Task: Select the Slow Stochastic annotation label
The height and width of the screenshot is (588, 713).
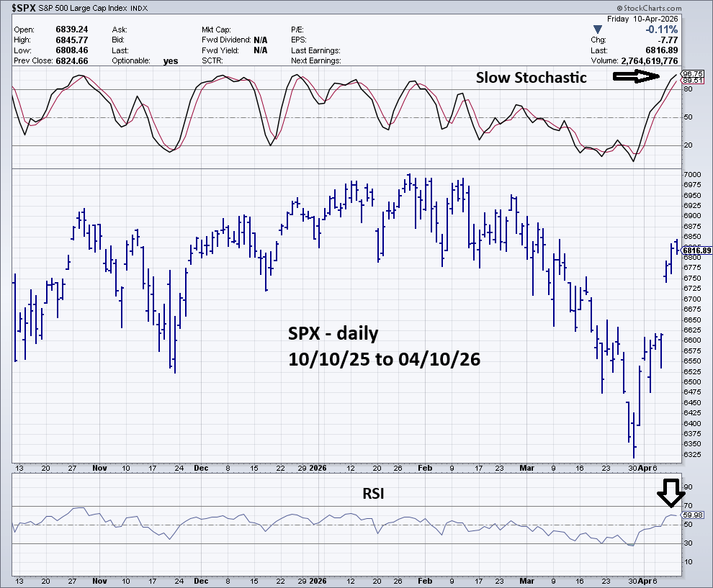Action: (x=531, y=78)
